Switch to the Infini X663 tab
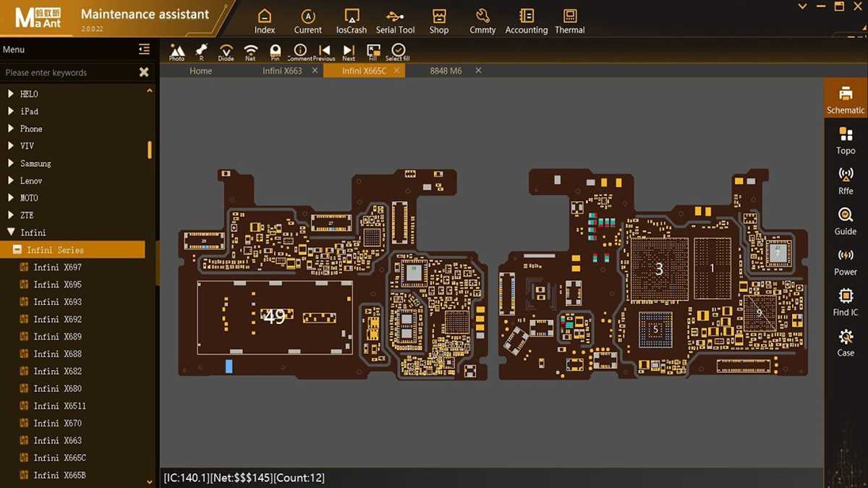Image resolution: width=868 pixels, height=488 pixels. click(x=282, y=71)
